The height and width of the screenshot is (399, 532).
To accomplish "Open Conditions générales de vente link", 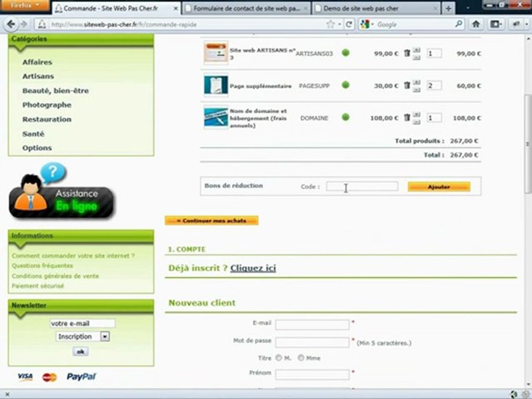I will point(55,276).
